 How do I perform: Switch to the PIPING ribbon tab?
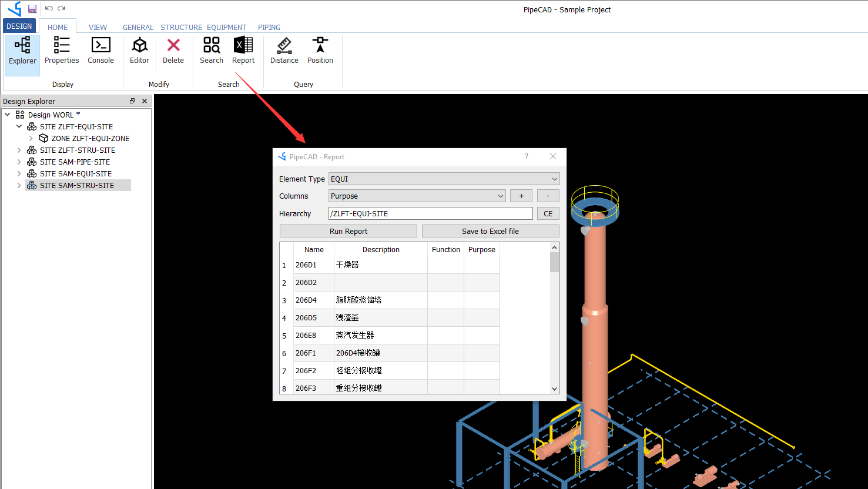click(x=269, y=27)
